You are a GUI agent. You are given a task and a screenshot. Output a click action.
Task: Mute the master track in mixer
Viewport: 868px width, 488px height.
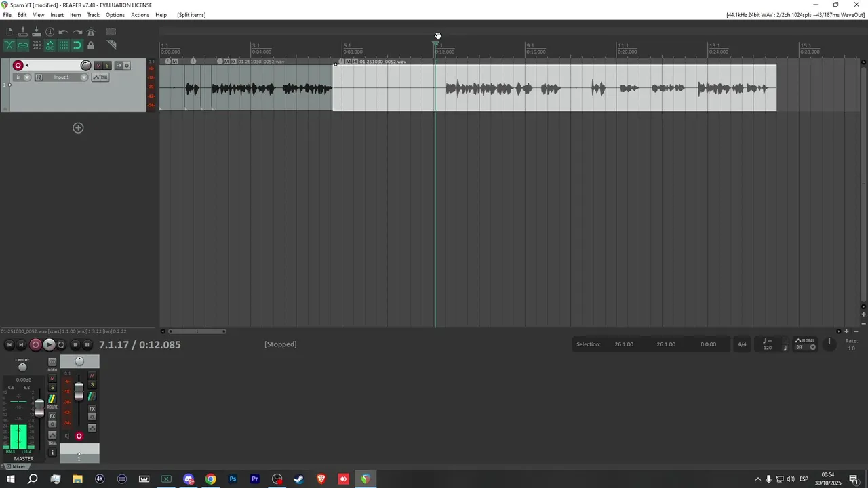click(x=52, y=378)
